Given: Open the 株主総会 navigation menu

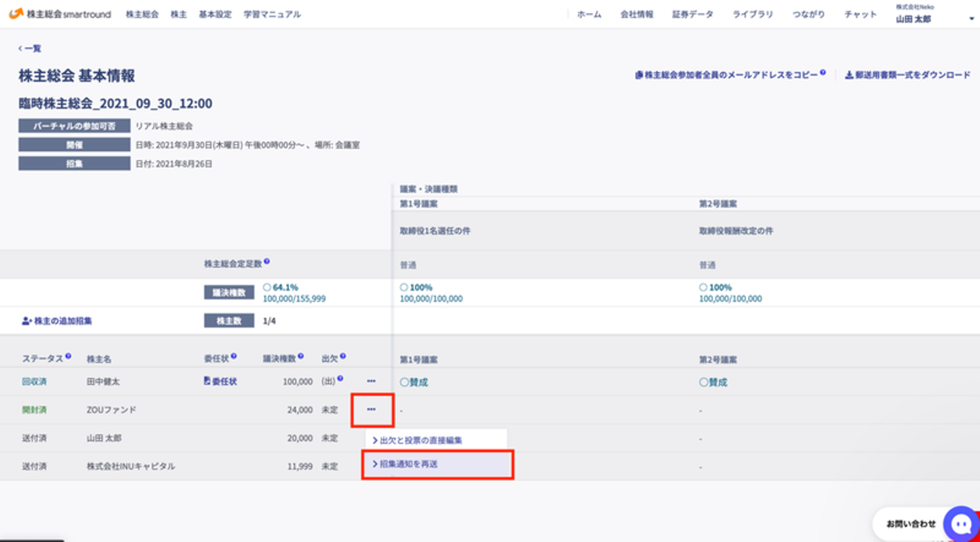Looking at the screenshot, I should [142, 14].
